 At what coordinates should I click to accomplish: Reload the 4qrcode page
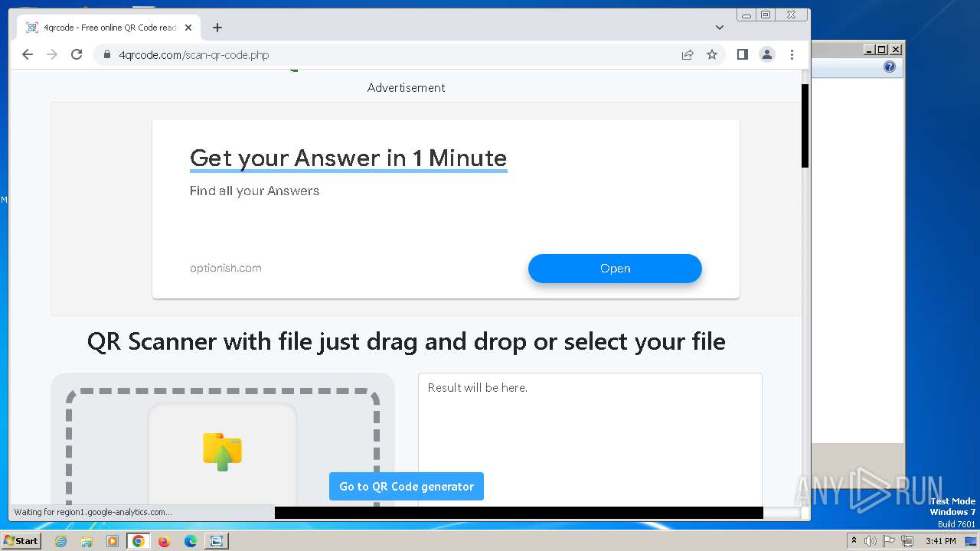point(77,54)
